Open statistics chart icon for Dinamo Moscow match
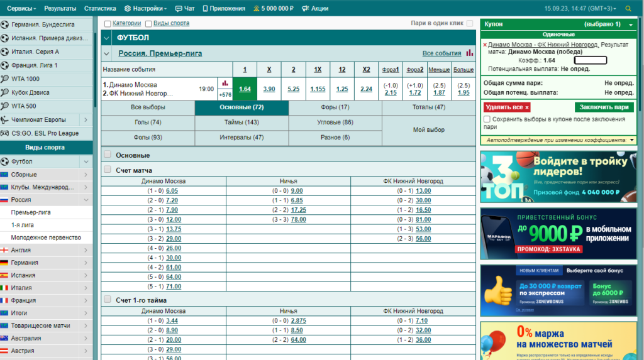Viewport: 644px width, 360px height. tap(225, 84)
